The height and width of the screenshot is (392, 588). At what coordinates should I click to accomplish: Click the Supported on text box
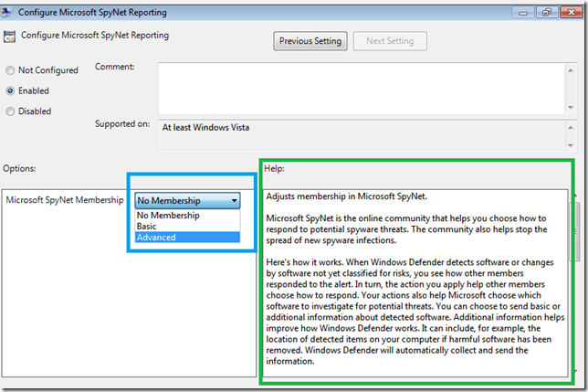[x=360, y=134]
